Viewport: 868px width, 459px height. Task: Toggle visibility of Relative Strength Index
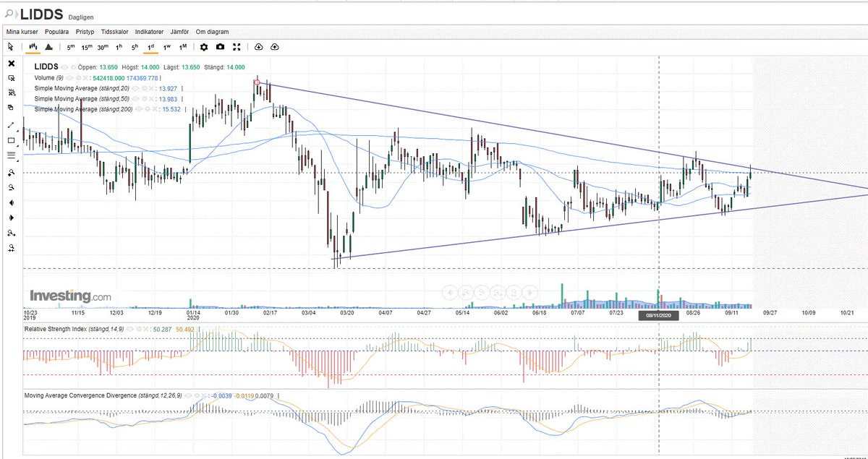click(x=132, y=329)
